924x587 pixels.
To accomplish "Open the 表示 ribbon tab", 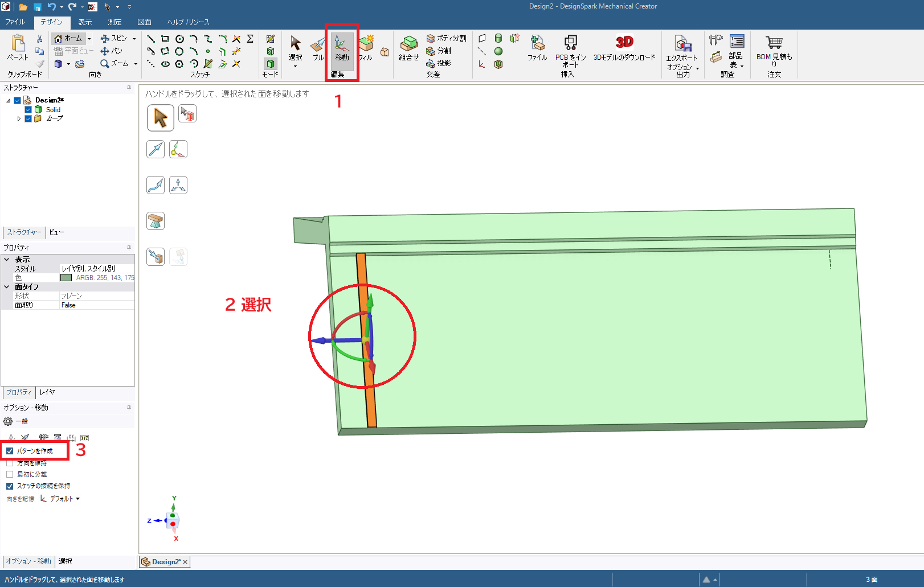I will pyautogui.click(x=85, y=22).
